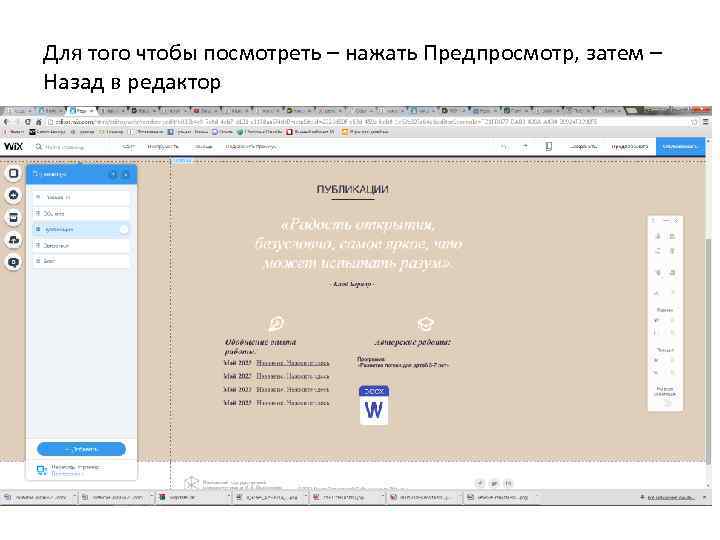Select the Блог row in the pages panel
The height and width of the screenshot is (540, 720).
click(x=81, y=261)
